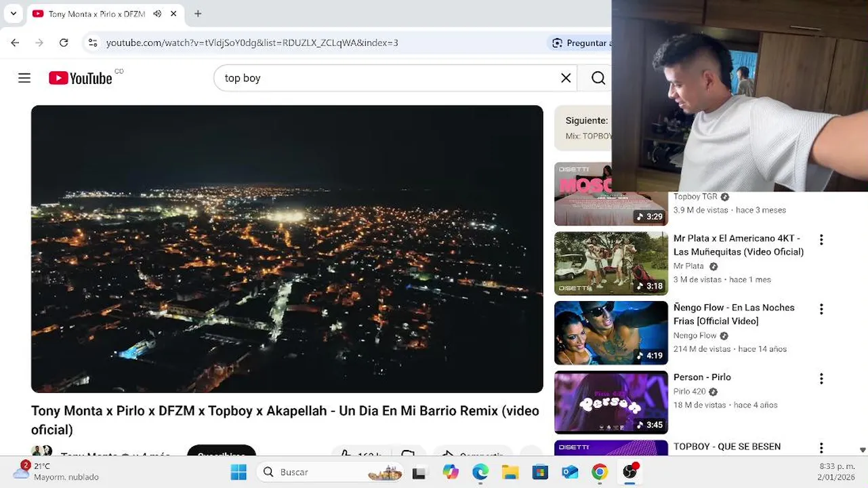Open more options for En Las Noches Frias
868x488 pixels.
pos(821,309)
